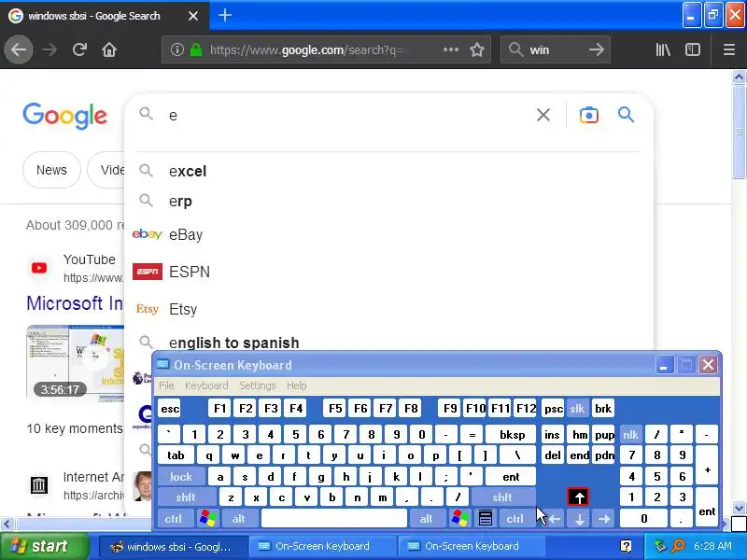Viewport: 747px width, 560px height.
Task: Click the right arrow key on keyboard
Action: pyautogui.click(x=604, y=518)
